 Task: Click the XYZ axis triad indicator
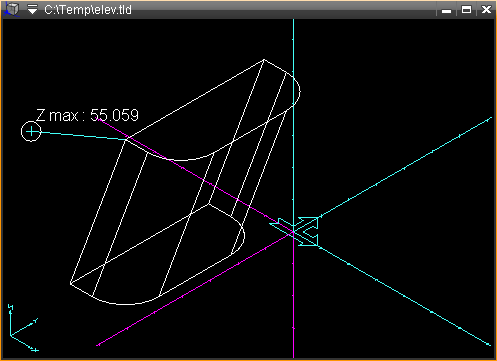tap(23, 328)
